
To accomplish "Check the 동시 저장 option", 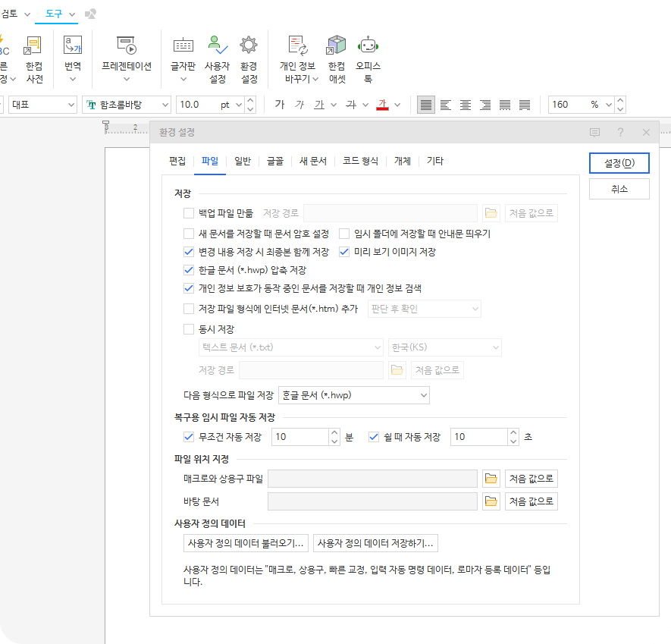I will click(188, 329).
